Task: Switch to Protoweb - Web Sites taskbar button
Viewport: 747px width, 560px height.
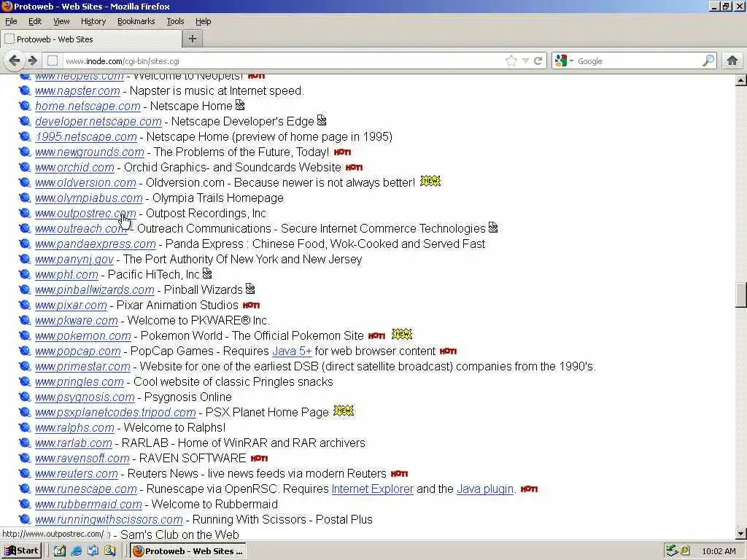Action: point(189,551)
